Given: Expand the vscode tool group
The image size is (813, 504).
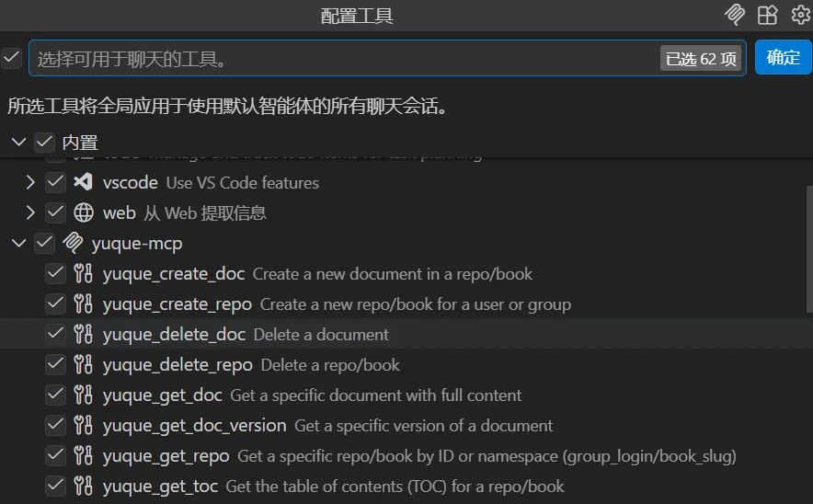Looking at the screenshot, I should click(30, 182).
